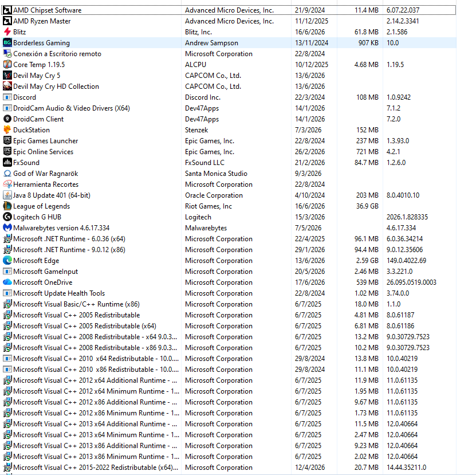Click version 6.07.22.037
Image resolution: width=476 pixels, height=475 pixels.
[x=403, y=10]
